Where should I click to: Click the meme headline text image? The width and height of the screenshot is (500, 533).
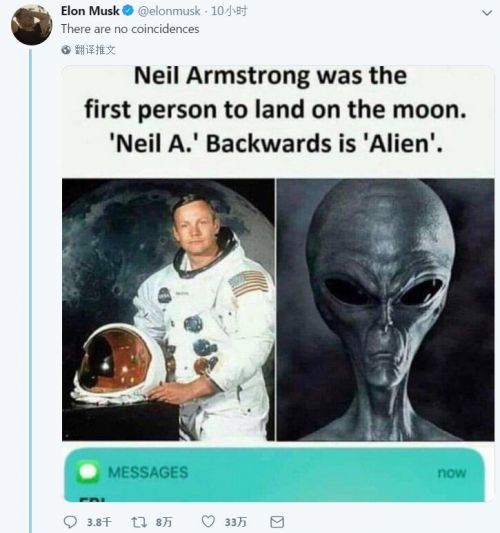[x=276, y=110]
